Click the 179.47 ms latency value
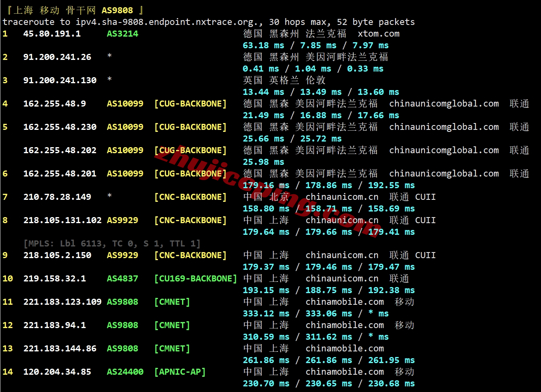The width and height of the screenshot is (541, 392). tap(391, 267)
